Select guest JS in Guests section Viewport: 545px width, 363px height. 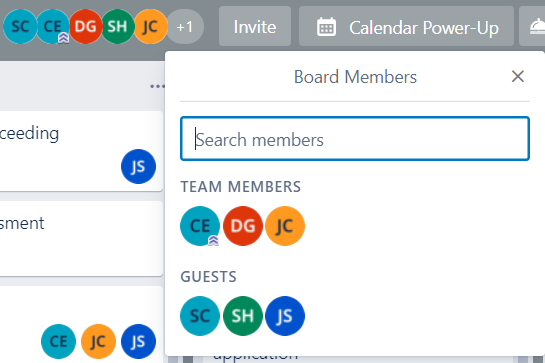(x=285, y=316)
